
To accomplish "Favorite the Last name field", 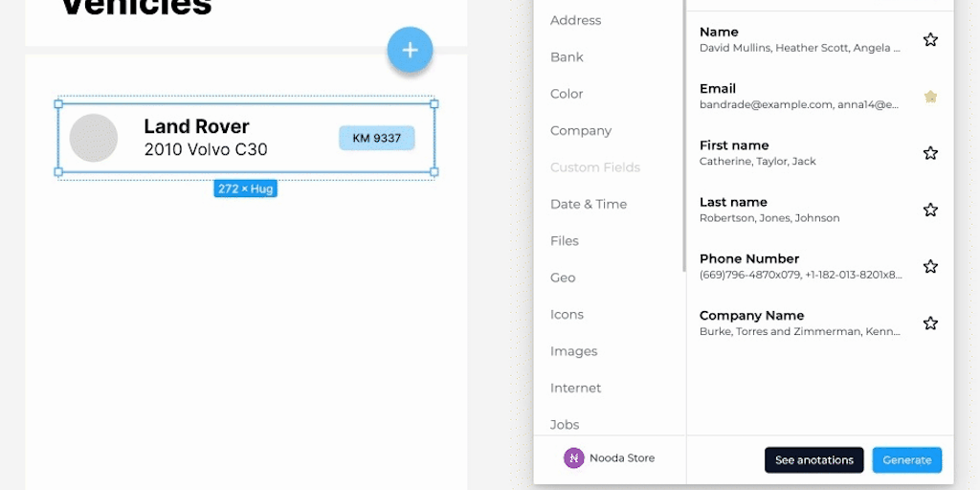I will coord(930,210).
